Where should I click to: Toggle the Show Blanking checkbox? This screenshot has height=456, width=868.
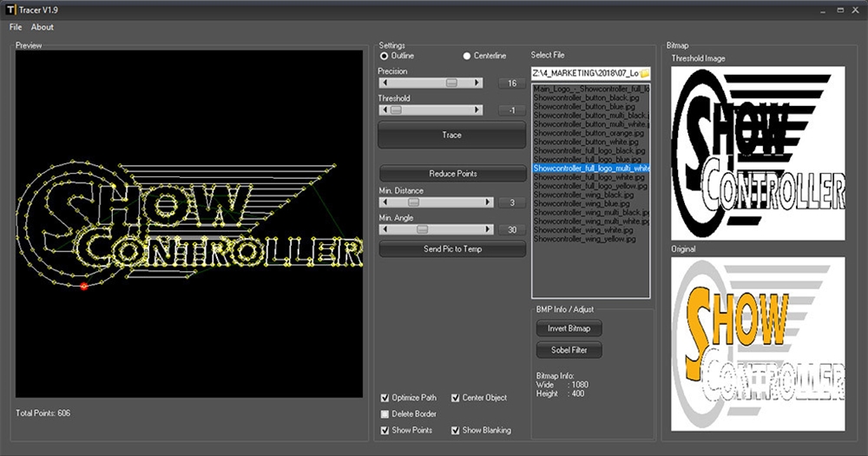tap(456, 431)
